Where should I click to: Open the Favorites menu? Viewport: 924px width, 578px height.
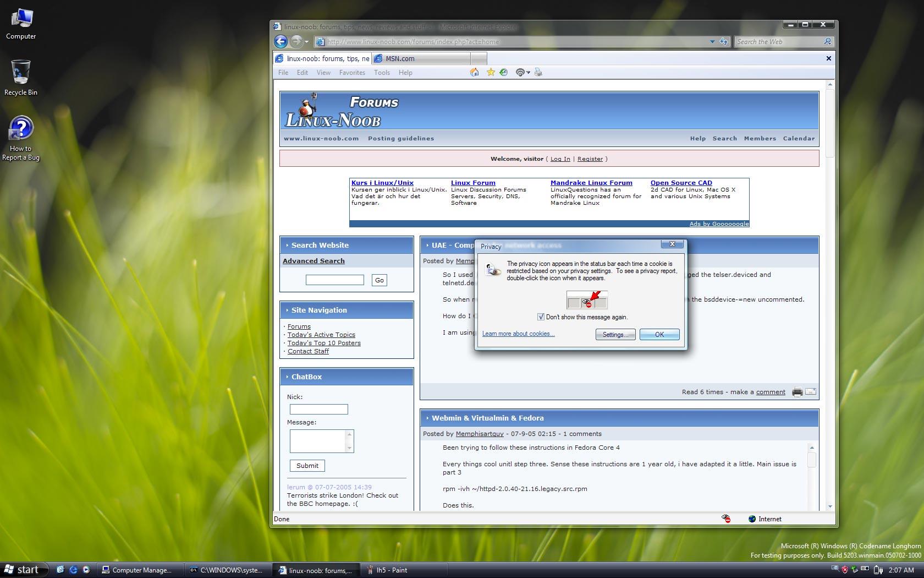(x=352, y=73)
